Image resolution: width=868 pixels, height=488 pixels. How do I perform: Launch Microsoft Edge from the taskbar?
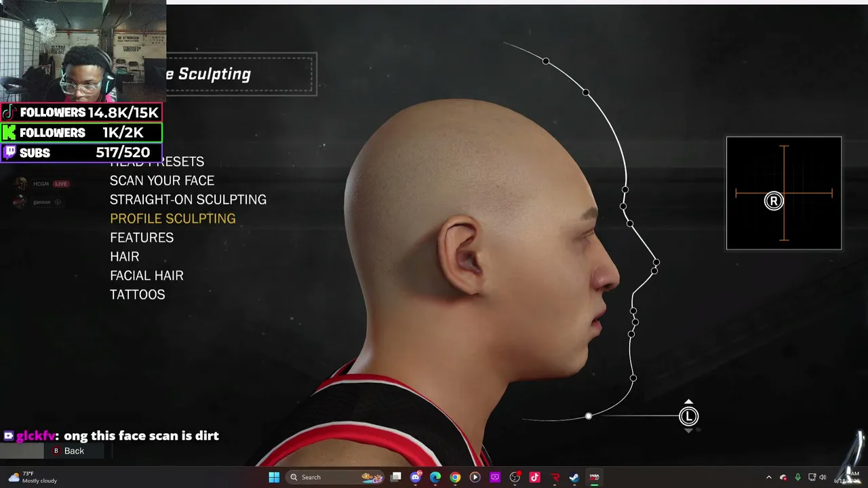point(435,477)
